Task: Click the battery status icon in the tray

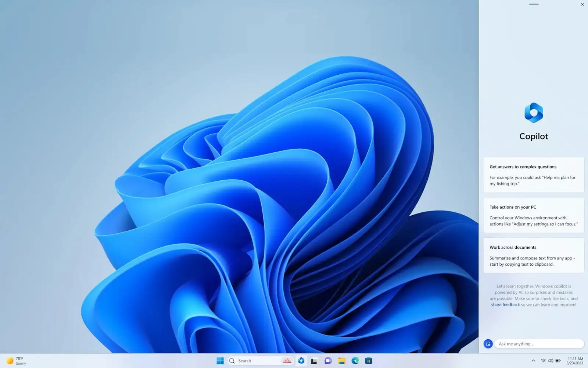Action: coord(558,361)
